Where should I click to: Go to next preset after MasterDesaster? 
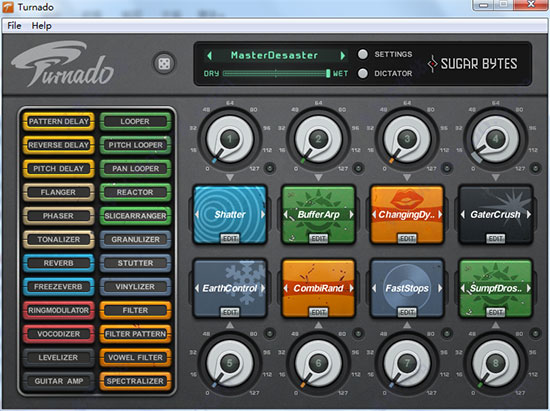coord(343,55)
